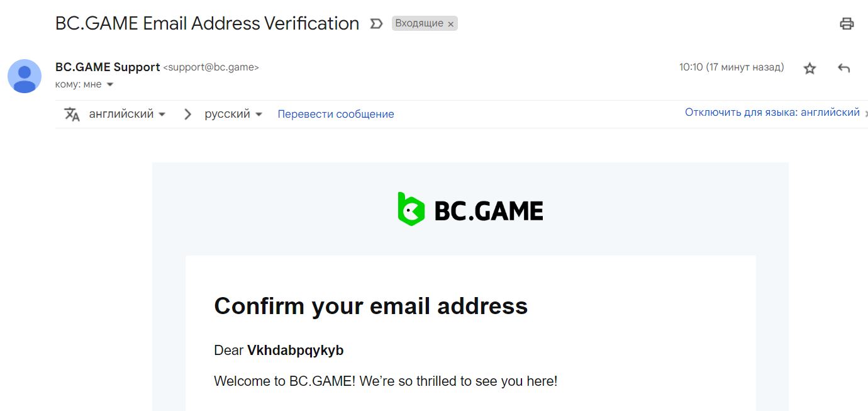The width and height of the screenshot is (868, 411).
Task: Click Перевести сообщение link
Action: click(x=336, y=115)
